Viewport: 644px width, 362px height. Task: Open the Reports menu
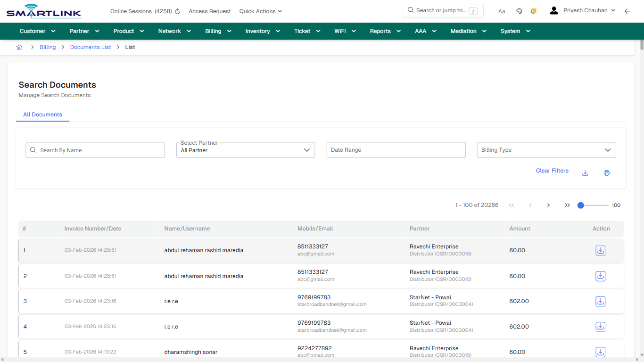tap(384, 31)
